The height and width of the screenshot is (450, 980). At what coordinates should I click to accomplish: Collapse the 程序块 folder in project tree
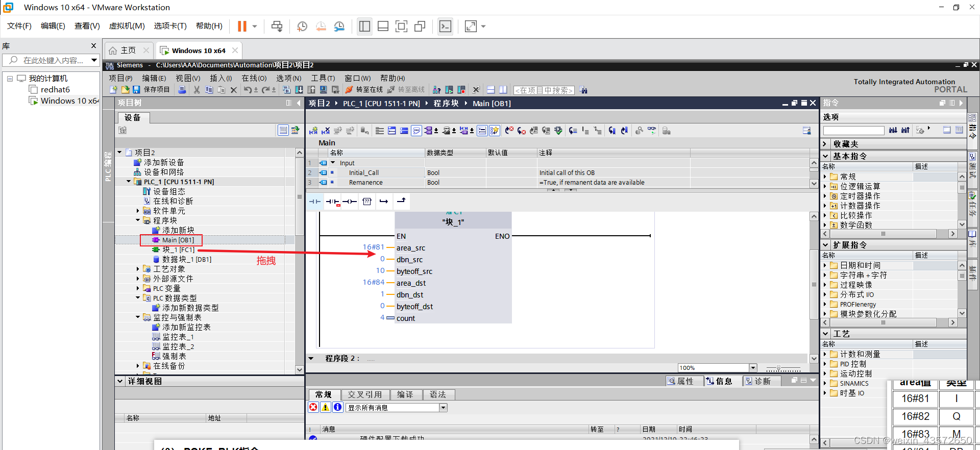click(138, 220)
